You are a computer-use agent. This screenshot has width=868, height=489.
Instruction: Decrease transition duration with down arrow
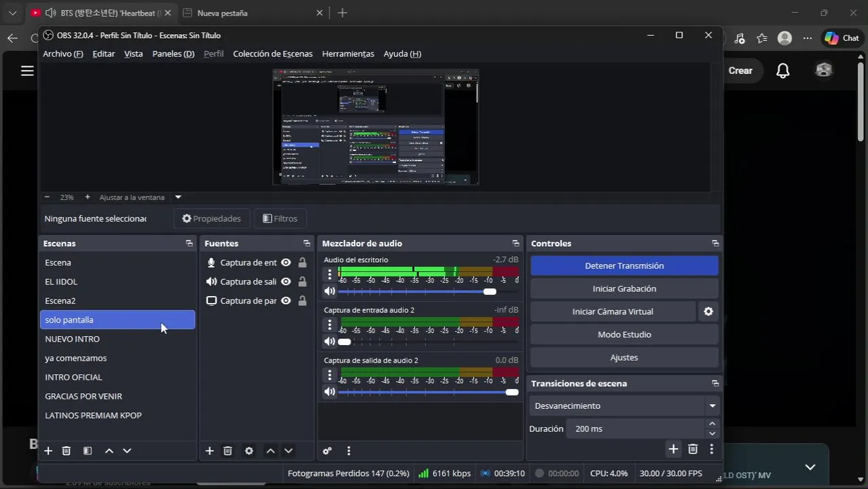712,433
